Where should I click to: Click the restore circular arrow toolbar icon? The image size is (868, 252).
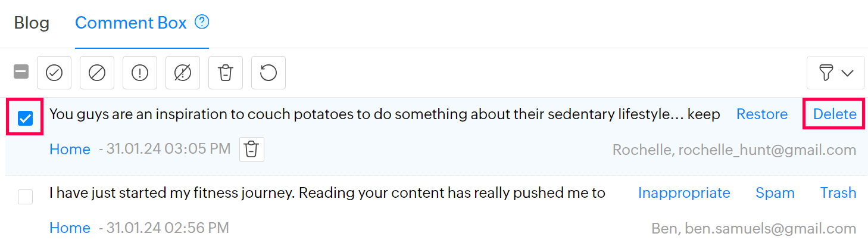[x=268, y=73]
